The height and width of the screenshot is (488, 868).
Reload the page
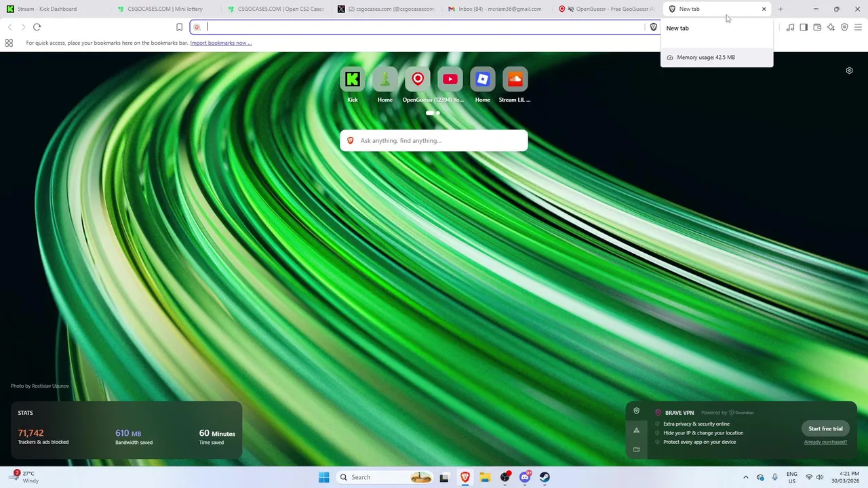tap(37, 27)
